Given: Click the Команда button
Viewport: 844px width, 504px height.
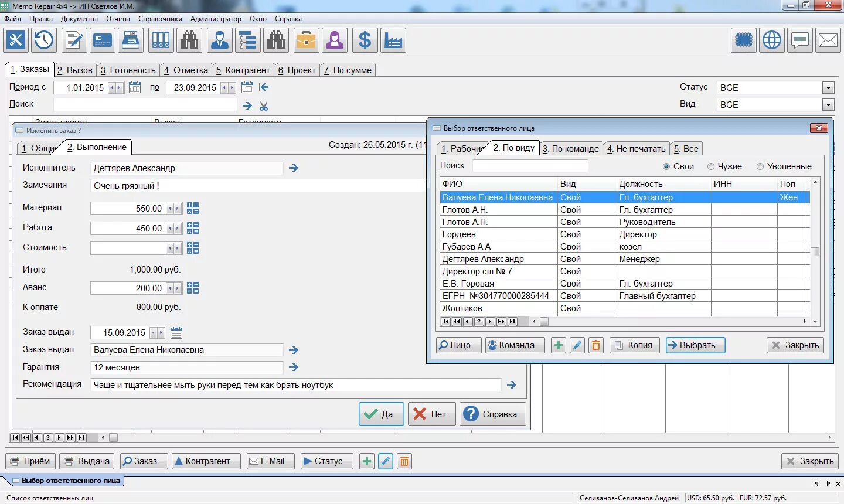Looking at the screenshot, I should point(515,345).
